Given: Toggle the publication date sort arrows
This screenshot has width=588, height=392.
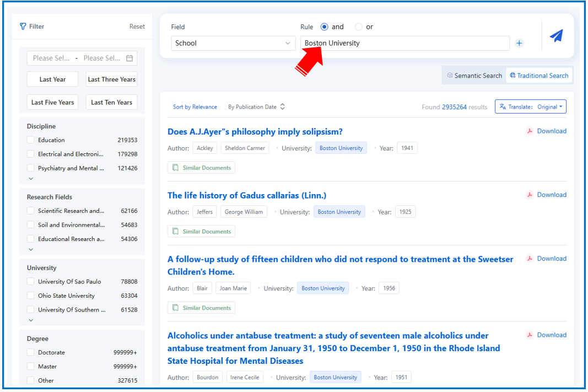Looking at the screenshot, I should [x=283, y=107].
